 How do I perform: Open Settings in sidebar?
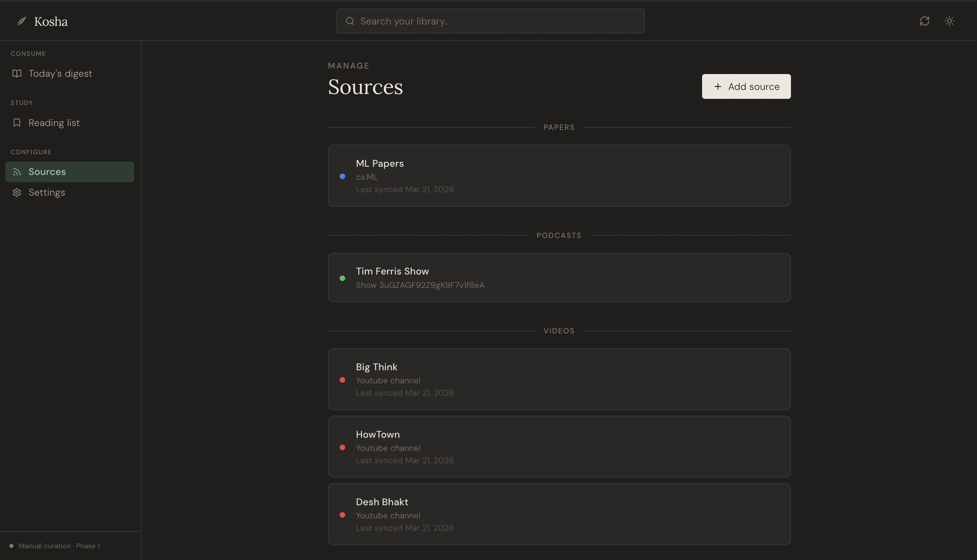47,192
